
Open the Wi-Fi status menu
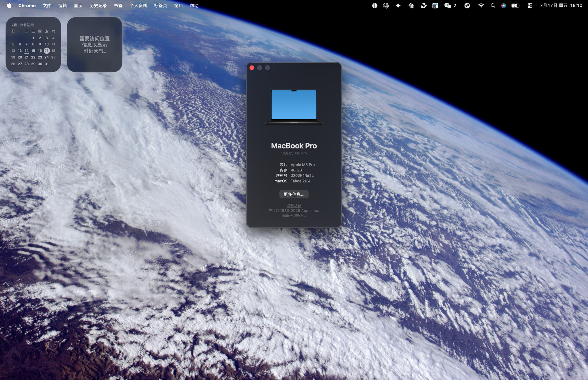481,6
